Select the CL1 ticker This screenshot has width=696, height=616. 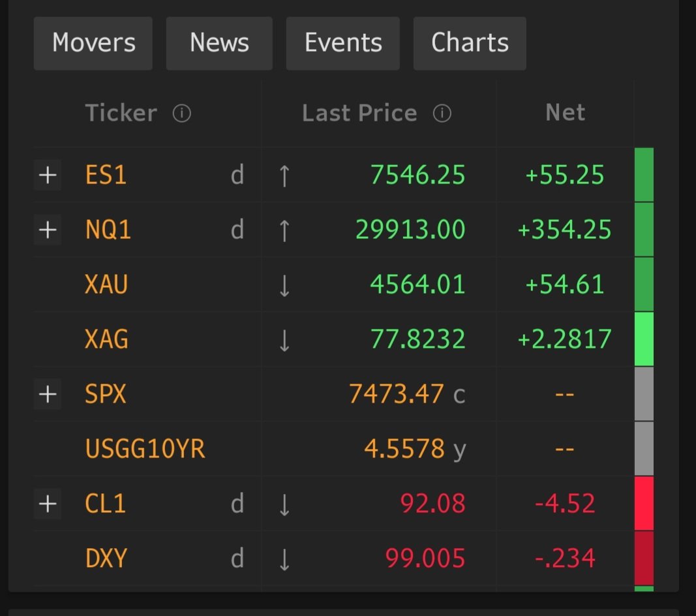[x=105, y=504]
